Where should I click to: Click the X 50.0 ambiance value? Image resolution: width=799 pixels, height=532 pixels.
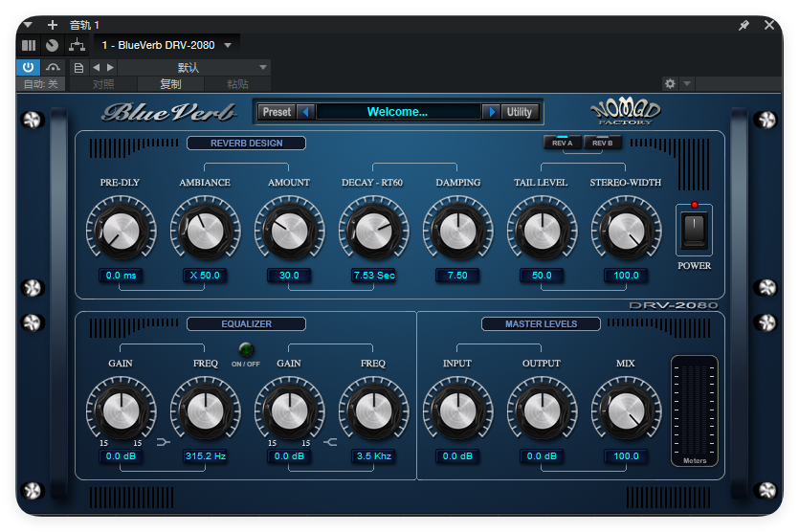[205, 276]
